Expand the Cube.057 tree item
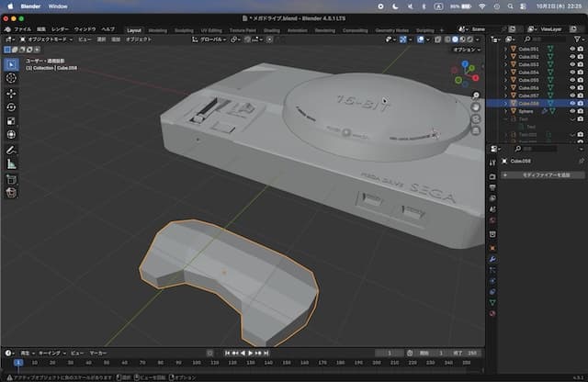Screen dimensions: 588x382 click(x=505, y=95)
